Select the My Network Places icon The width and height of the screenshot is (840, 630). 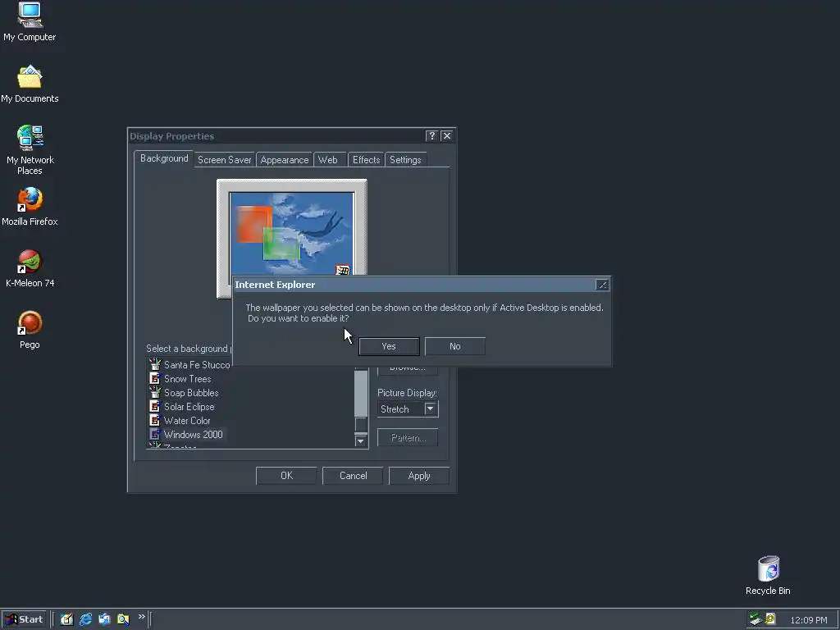[30, 150]
